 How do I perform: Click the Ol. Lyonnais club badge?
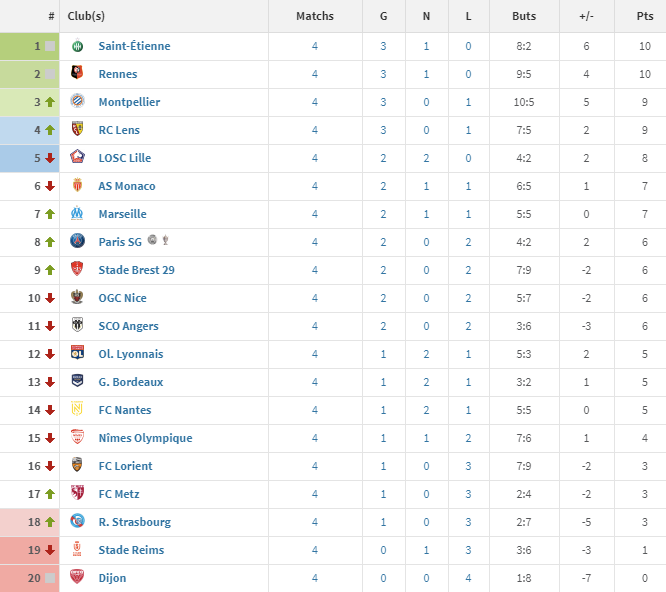point(77,352)
